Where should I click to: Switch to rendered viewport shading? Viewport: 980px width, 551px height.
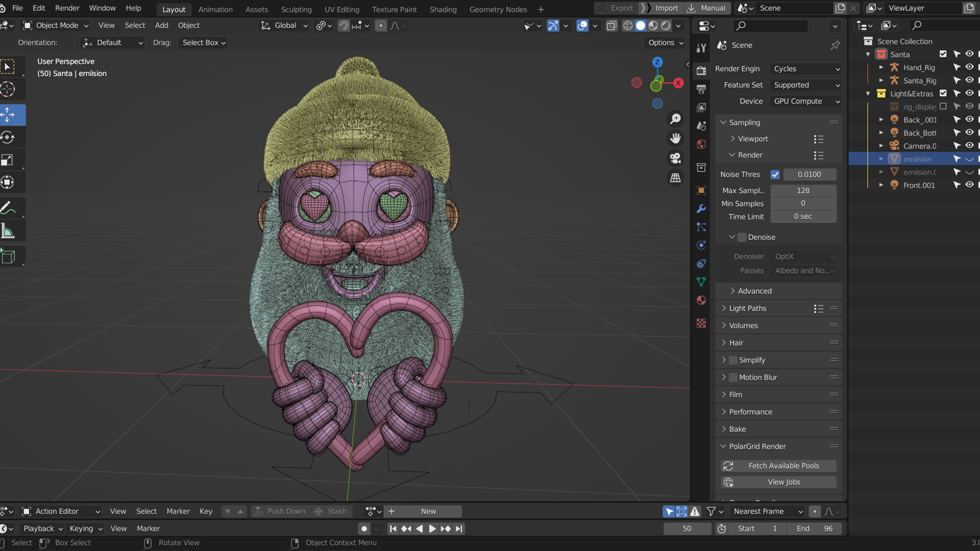(666, 26)
